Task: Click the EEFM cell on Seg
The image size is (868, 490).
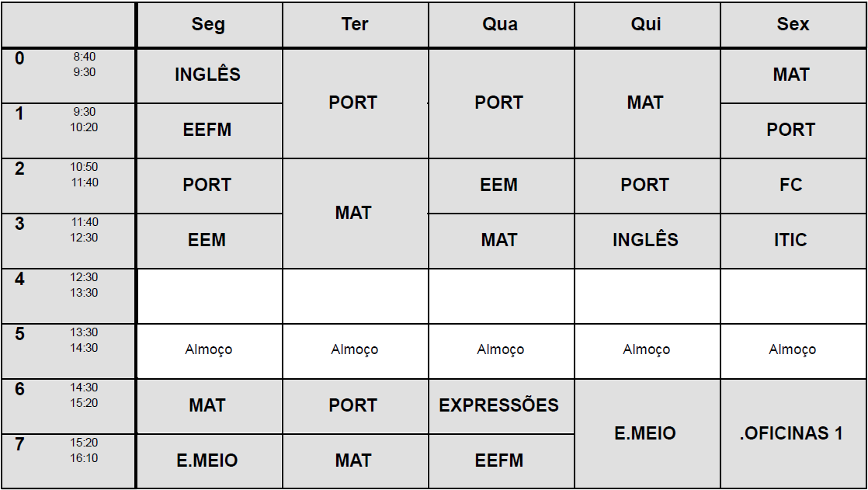Action: pyautogui.click(x=208, y=130)
